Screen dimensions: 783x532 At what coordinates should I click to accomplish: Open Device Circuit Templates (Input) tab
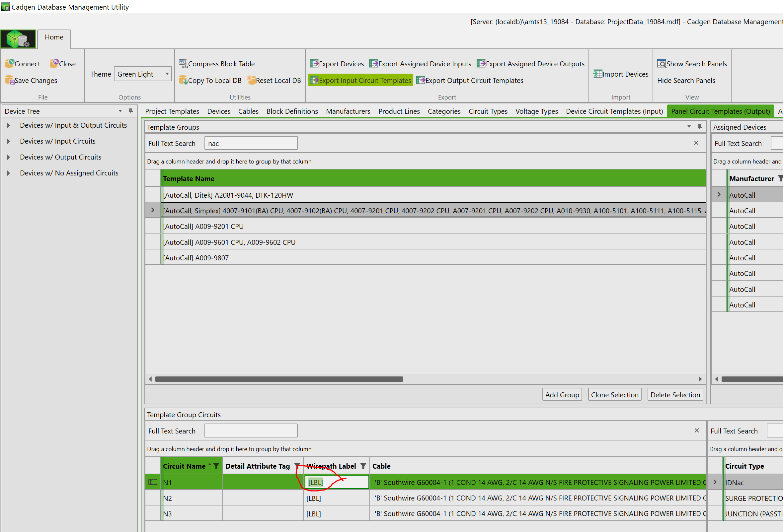[614, 111]
